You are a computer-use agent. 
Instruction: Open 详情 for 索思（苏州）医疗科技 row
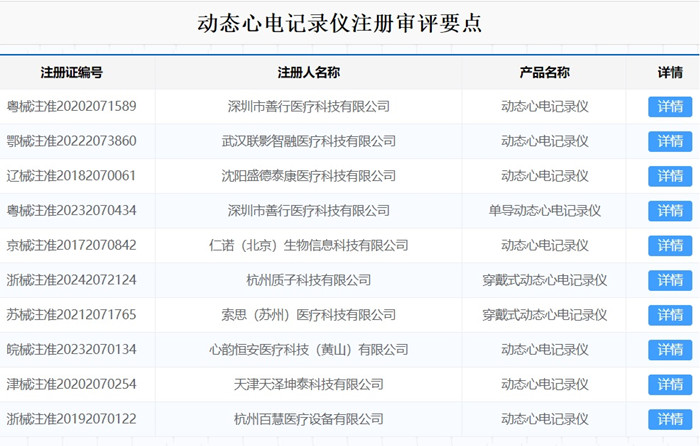[x=669, y=315]
